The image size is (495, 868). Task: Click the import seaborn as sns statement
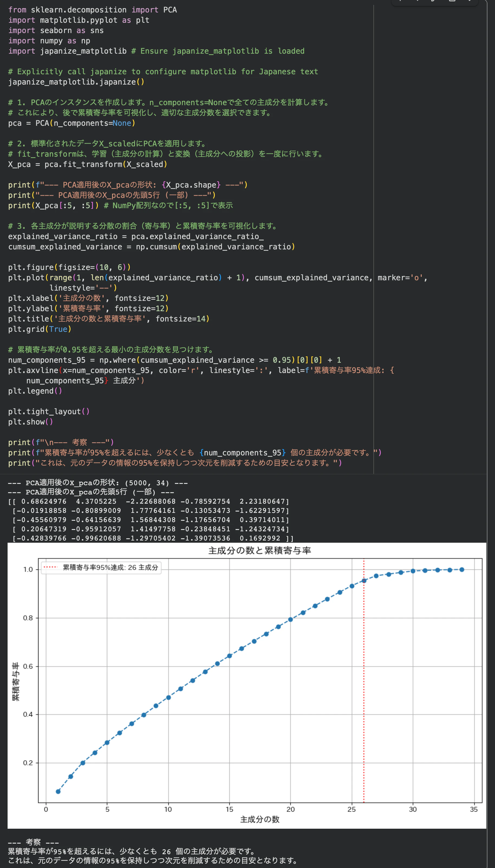coord(56,30)
